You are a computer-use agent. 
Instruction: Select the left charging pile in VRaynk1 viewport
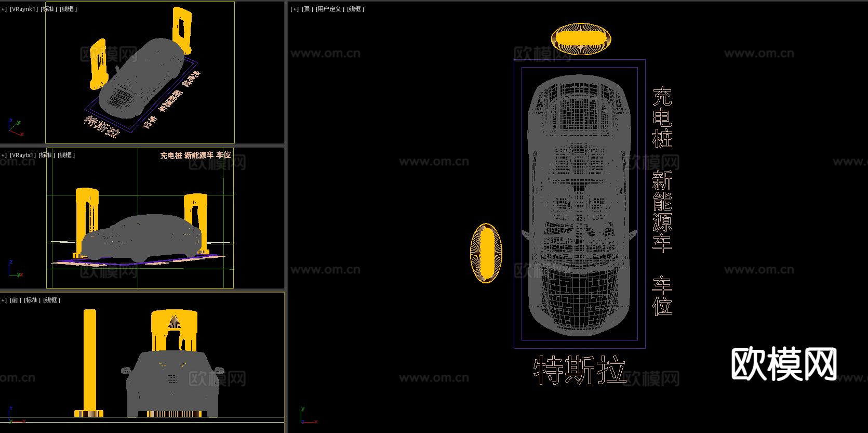click(98, 63)
